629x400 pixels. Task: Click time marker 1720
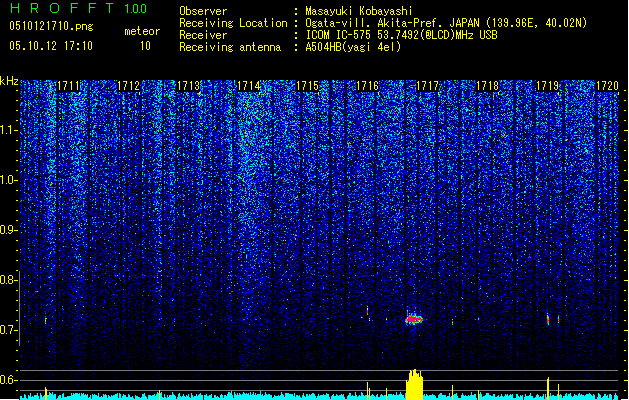point(607,86)
